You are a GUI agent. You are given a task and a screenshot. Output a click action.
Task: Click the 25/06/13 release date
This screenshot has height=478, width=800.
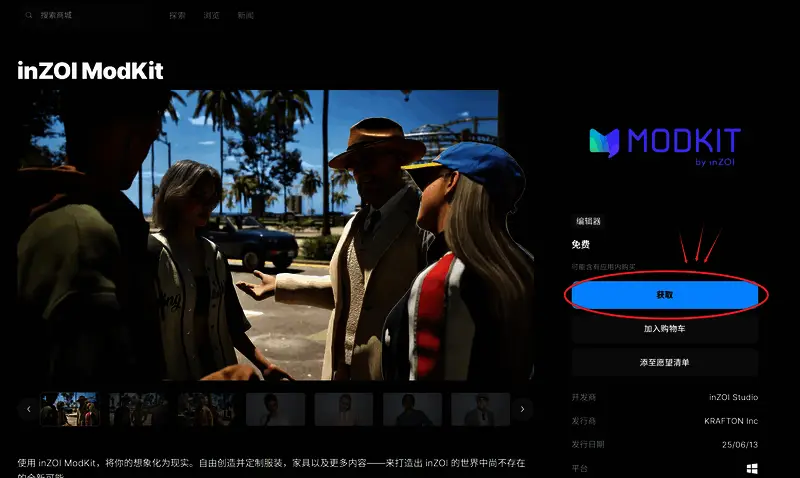point(740,445)
